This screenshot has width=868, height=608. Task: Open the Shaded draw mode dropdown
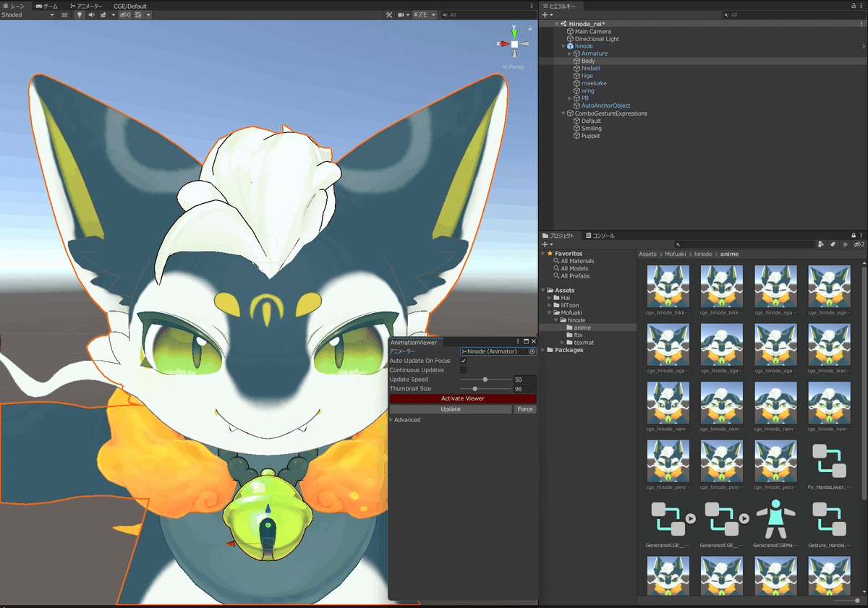[x=27, y=14]
